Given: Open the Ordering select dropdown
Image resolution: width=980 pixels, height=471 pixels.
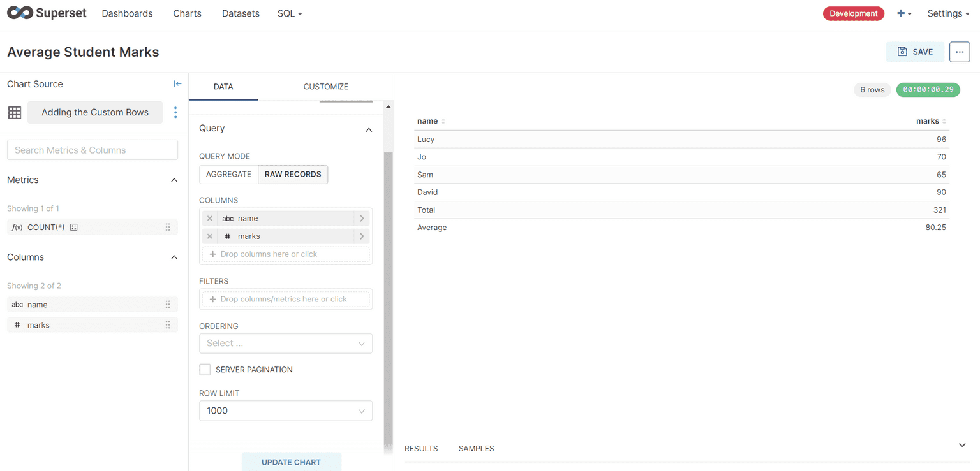Looking at the screenshot, I should tap(285, 344).
